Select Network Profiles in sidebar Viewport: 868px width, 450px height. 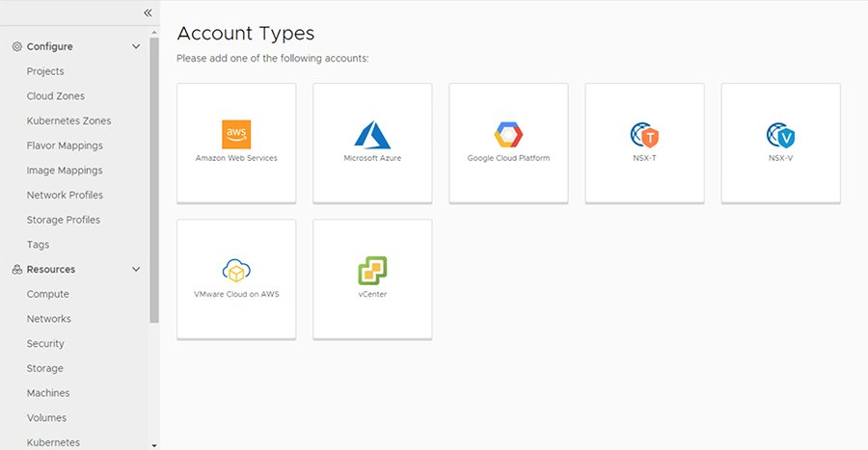(x=65, y=196)
